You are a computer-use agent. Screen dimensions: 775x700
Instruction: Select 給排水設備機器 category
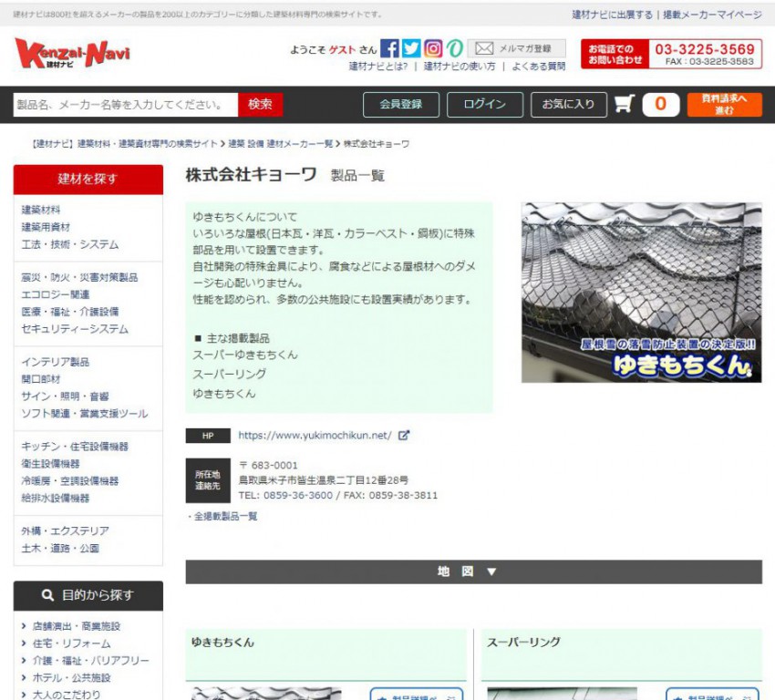[56, 498]
